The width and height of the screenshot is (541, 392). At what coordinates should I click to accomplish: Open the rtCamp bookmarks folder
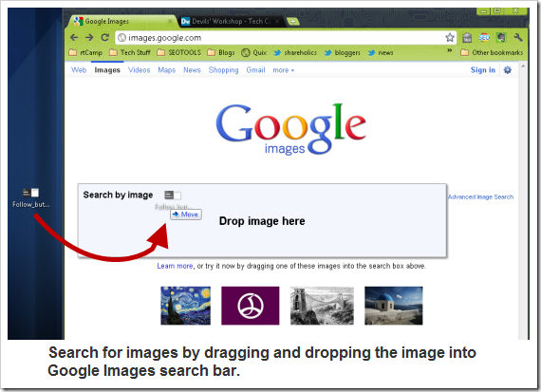(86, 52)
